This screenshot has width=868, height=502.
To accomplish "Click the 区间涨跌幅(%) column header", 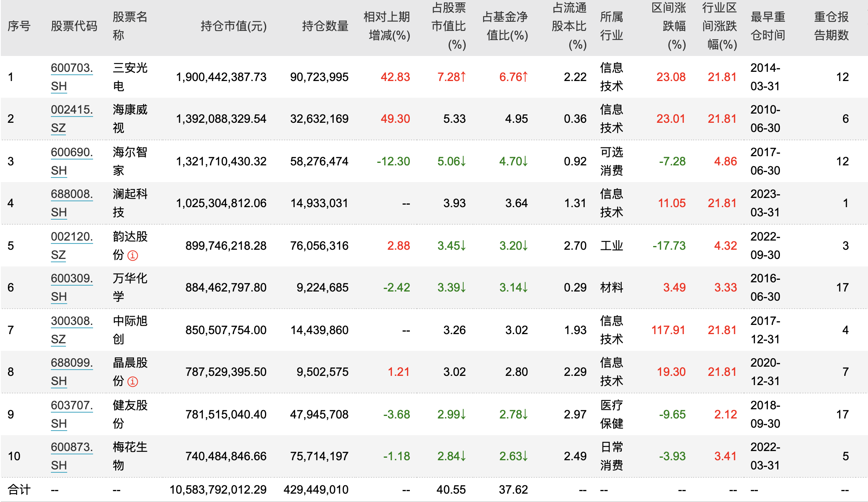I will coord(669,26).
